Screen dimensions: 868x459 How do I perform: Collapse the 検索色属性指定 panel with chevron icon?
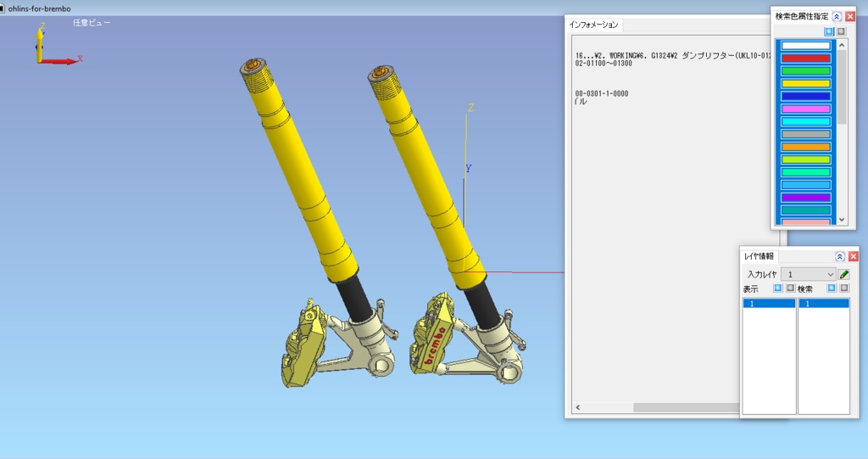coord(837,17)
